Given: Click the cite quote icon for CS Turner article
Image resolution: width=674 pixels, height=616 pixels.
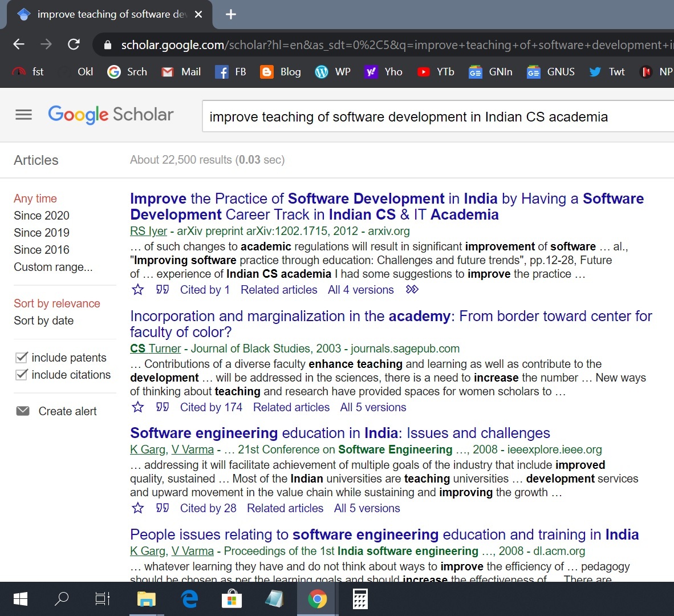Looking at the screenshot, I should [x=163, y=407].
